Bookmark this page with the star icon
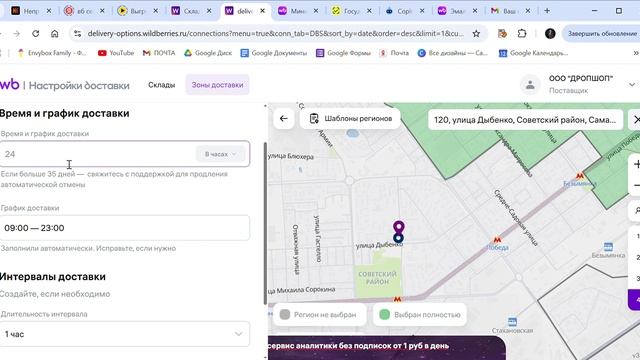Image resolution: width=640 pixels, height=360 pixels. click(x=476, y=34)
